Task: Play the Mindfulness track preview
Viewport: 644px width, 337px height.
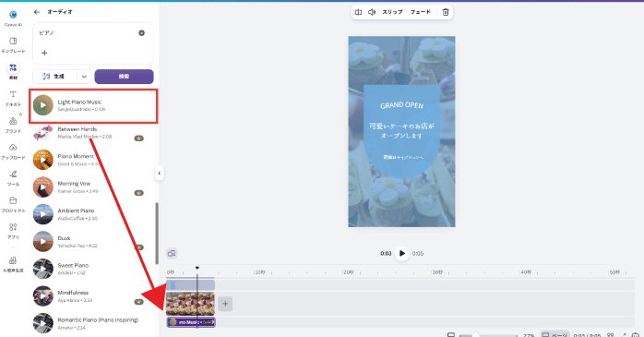Action: 43,295
